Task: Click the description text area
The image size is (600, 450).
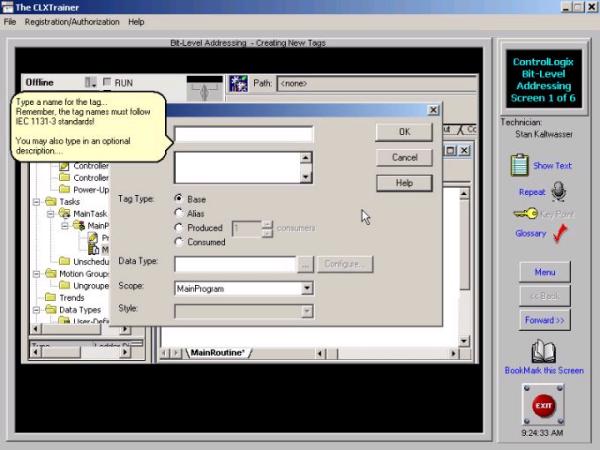Action: (x=237, y=168)
